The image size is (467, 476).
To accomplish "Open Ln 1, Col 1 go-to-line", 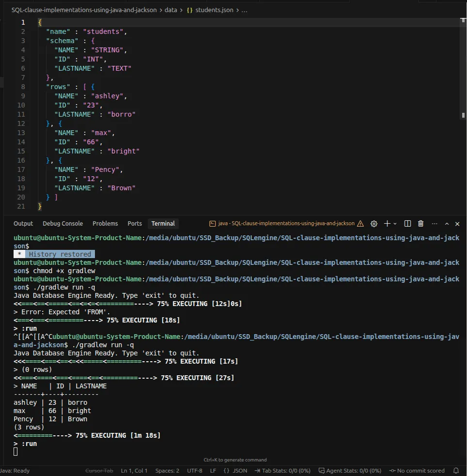I will (134, 471).
